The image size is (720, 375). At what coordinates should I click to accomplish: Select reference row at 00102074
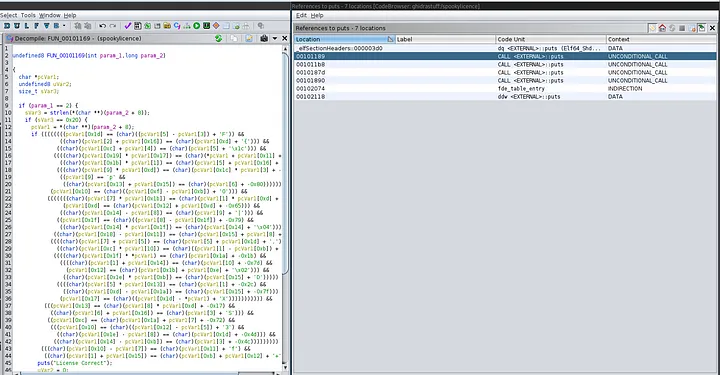(x=505, y=88)
